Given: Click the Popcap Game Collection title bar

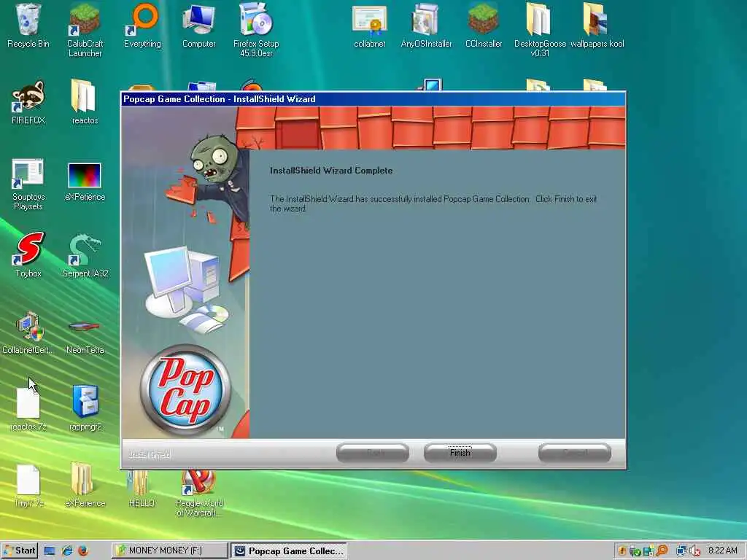Looking at the screenshot, I should 373,99.
